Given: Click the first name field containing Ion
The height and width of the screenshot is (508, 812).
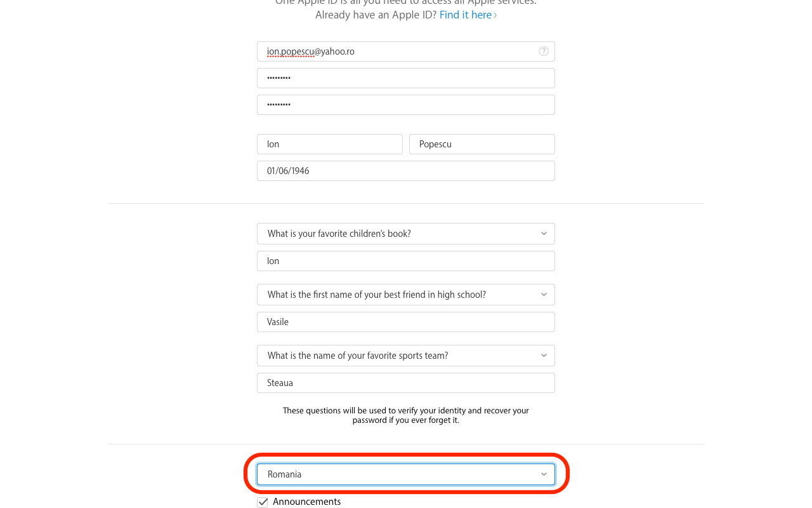Looking at the screenshot, I should tap(330, 144).
